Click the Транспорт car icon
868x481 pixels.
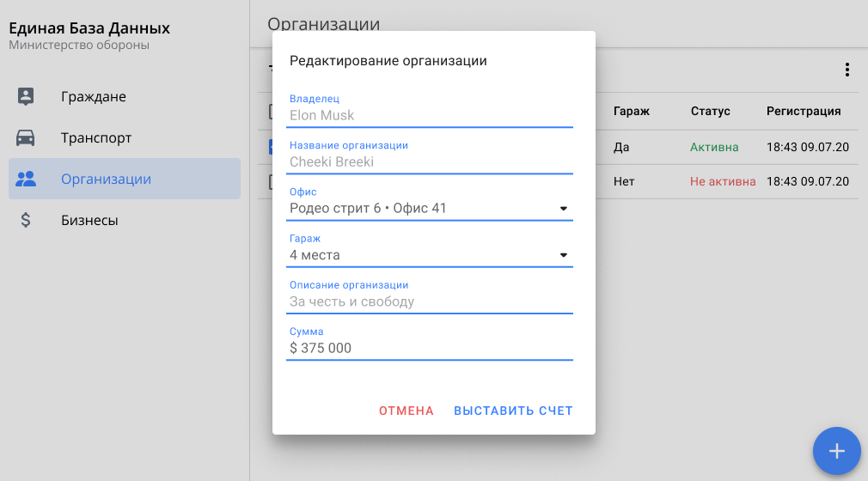coord(26,137)
